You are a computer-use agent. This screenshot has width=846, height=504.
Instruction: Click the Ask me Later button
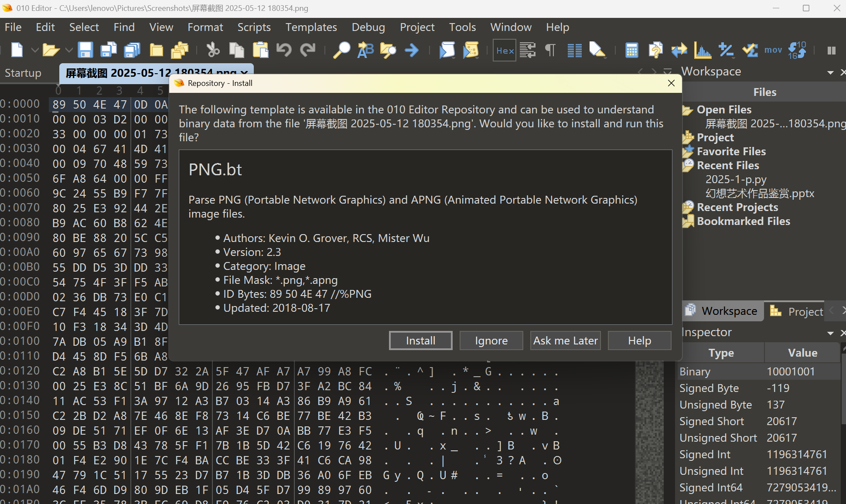point(566,341)
